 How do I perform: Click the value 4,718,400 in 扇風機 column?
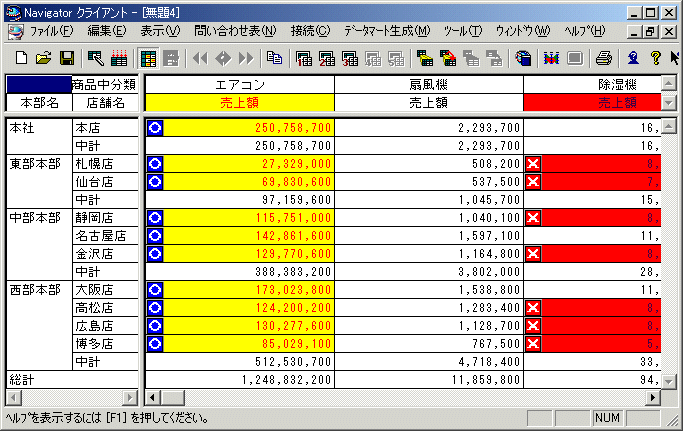(x=489, y=362)
